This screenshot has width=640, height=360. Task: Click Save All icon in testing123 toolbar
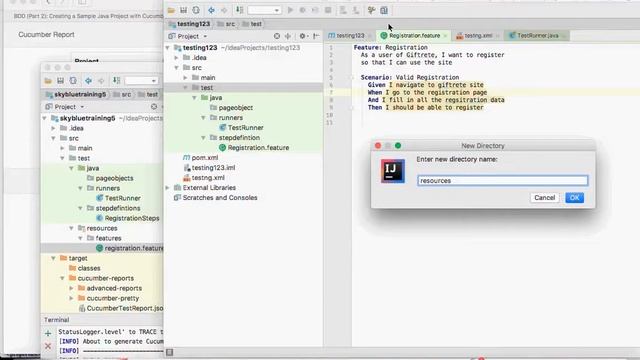[183, 10]
